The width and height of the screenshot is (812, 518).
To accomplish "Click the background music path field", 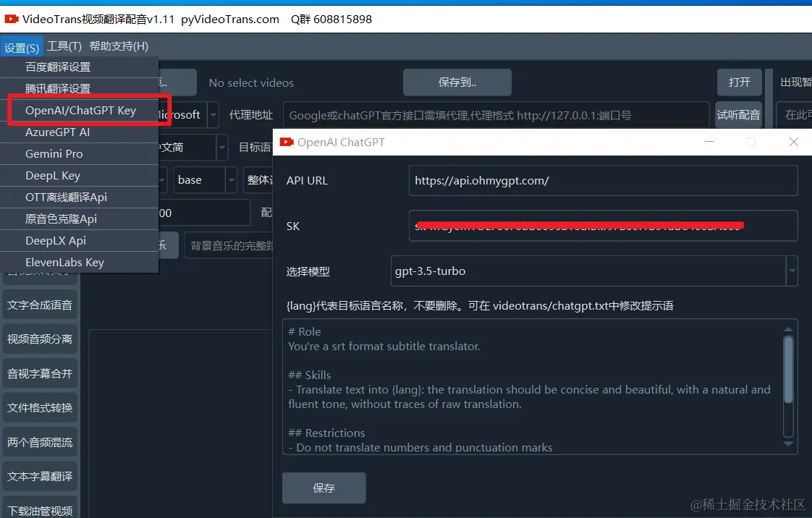I will (x=229, y=245).
